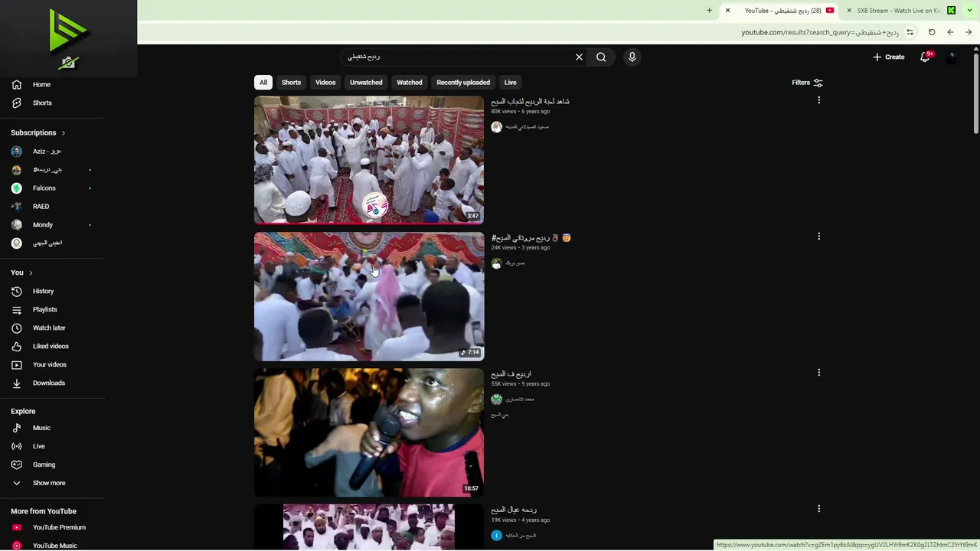This screenshot has width=980, height=551.
Task: Open Playlists in the sidebar
Action: click(44, 309)
